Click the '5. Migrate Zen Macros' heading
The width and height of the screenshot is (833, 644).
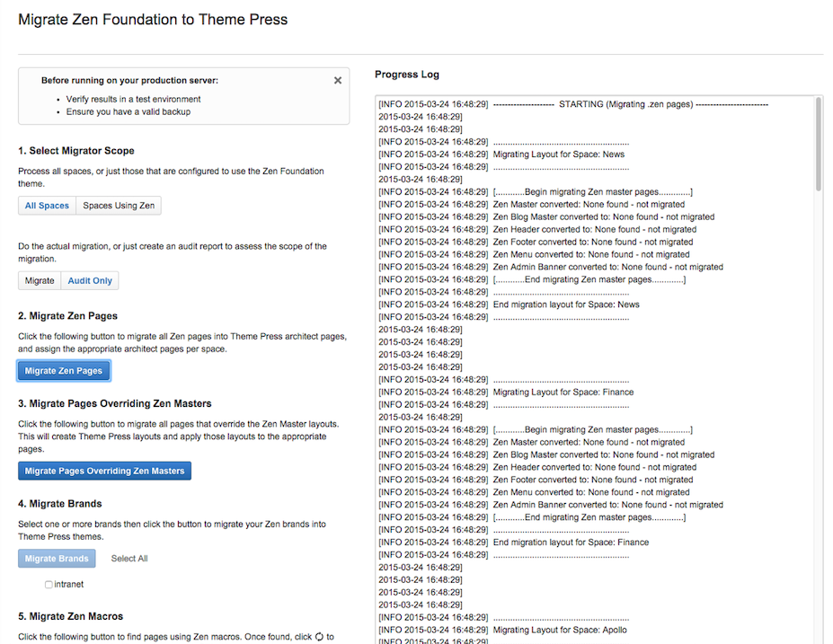71,616
